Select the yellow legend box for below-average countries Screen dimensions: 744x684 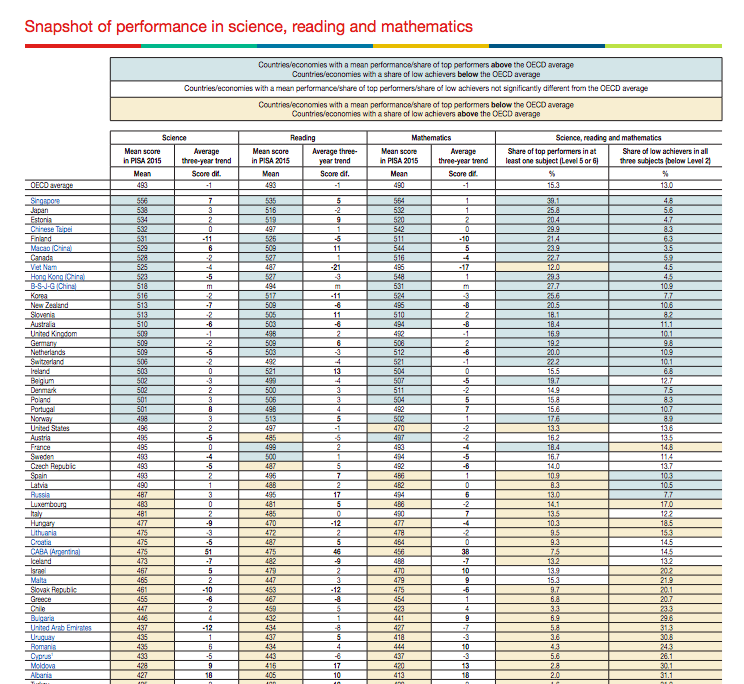(x=415, y=108)
